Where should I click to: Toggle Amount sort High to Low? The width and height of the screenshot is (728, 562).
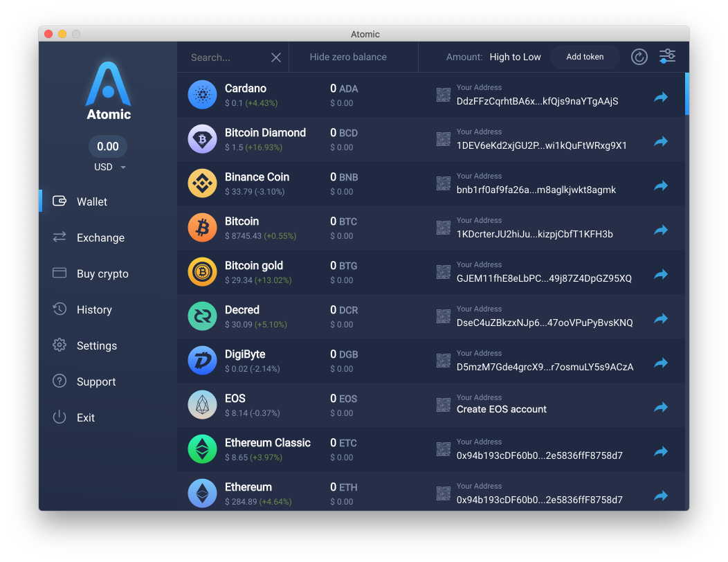(515, 57)
